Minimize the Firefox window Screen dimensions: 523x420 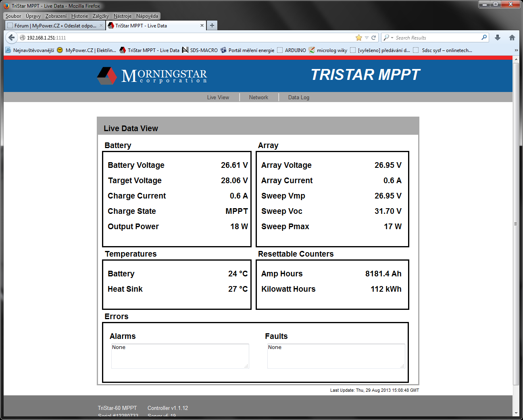(x=485, y=4)
